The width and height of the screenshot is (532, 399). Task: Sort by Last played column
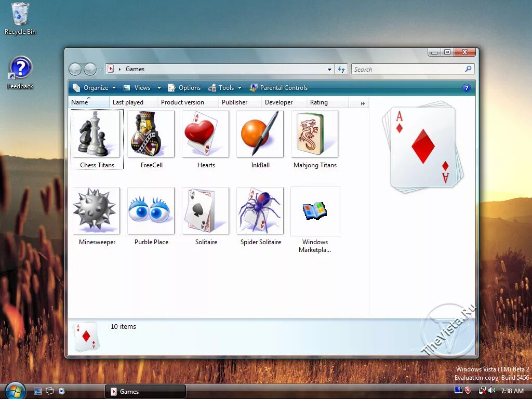134,102
